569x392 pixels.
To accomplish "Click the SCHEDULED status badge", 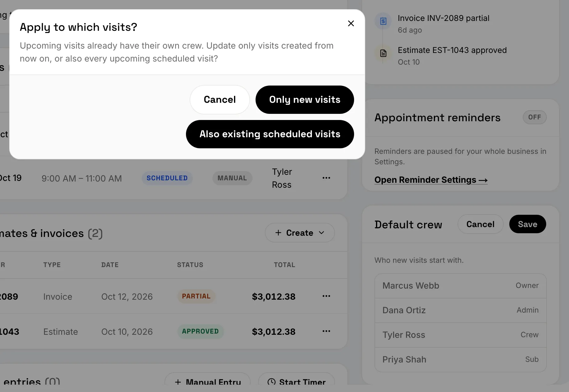I will tap(167, 178).
